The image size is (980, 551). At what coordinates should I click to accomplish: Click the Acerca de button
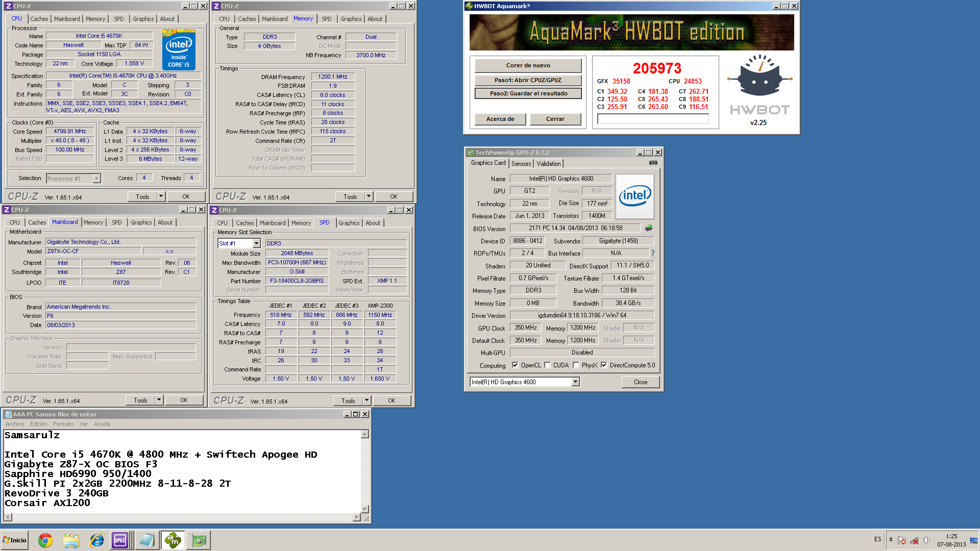pyautogui.click(x=500, y=119)
